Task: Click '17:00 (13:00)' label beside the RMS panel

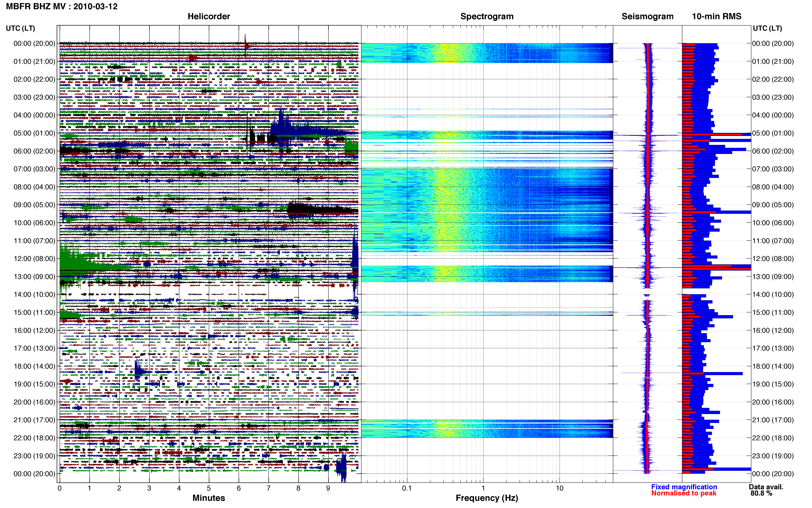Action: point(773,348)
